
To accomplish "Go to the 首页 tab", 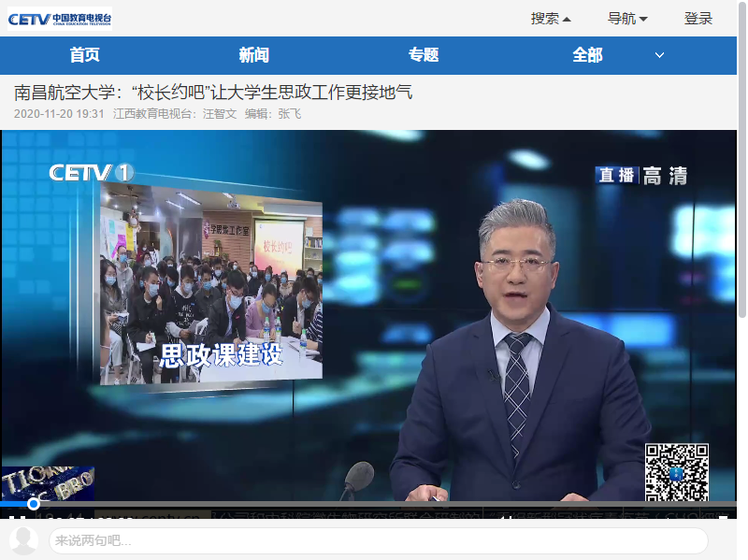I will (x=84, y=55).
